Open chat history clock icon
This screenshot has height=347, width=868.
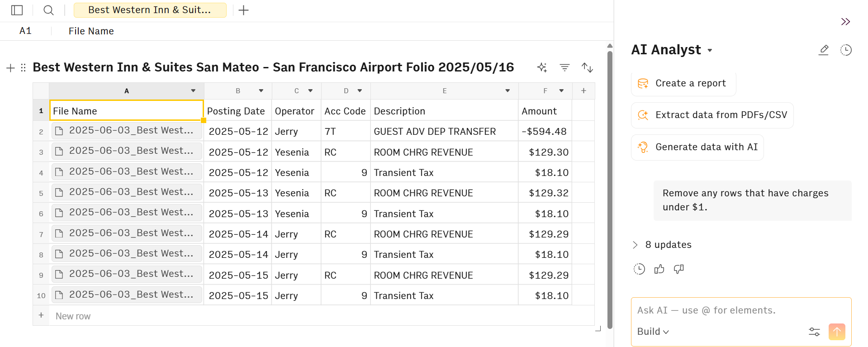[x=846, y=50]
